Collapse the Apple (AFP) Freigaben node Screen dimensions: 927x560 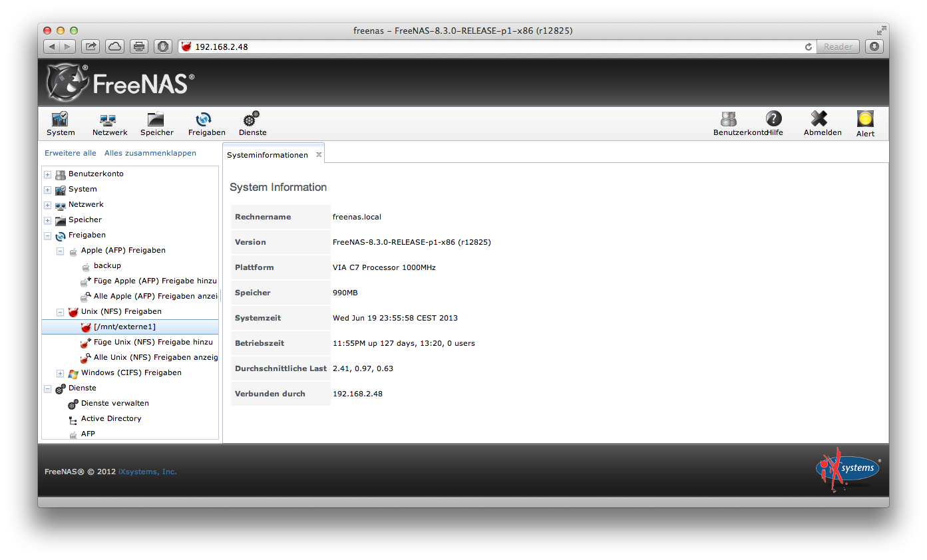(61, 251)
